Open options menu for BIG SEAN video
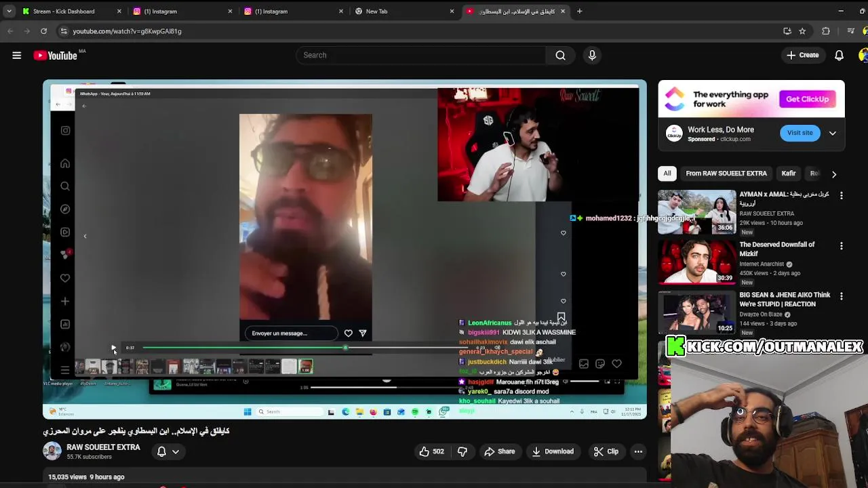 842,296
